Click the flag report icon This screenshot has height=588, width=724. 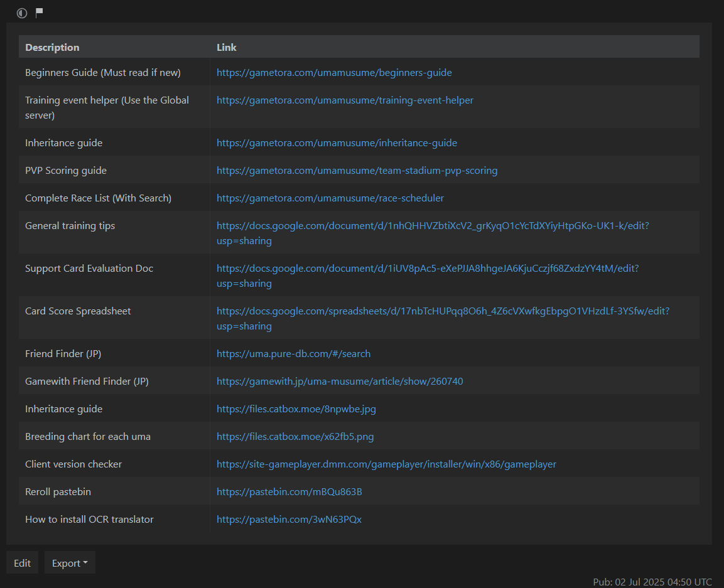pyautogui.click(x=40, y=13)
